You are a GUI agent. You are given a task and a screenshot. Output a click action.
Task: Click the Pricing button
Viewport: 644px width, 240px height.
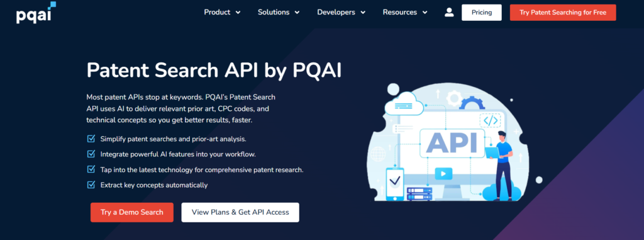point(481,13)
